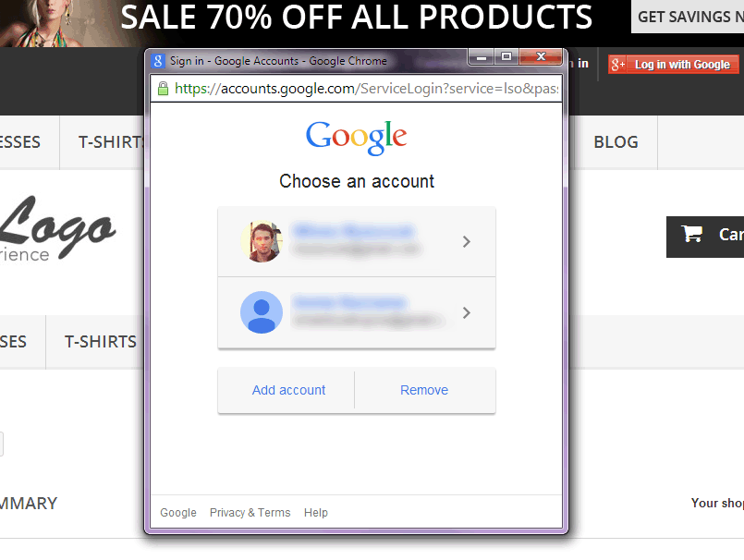The width and height of the screenshot is (744, 560).
Task: Select the second account's default avatar
Action: point(262,312)
